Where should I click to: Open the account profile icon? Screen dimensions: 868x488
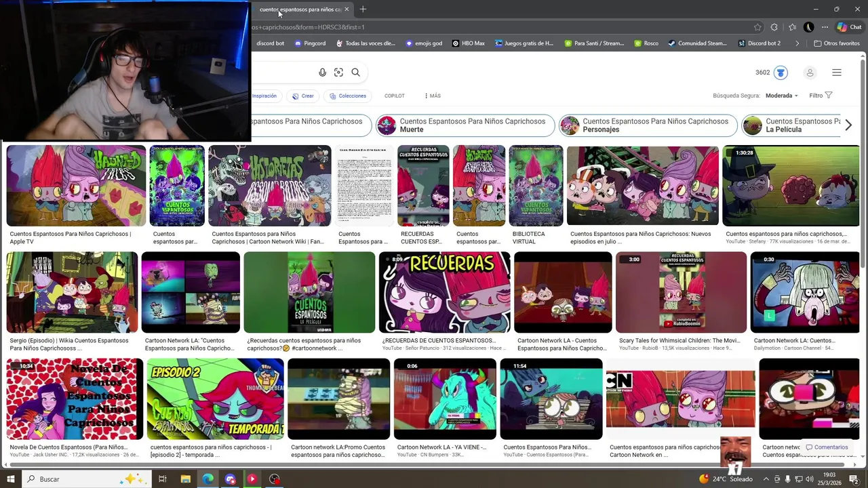pos(810,73)
